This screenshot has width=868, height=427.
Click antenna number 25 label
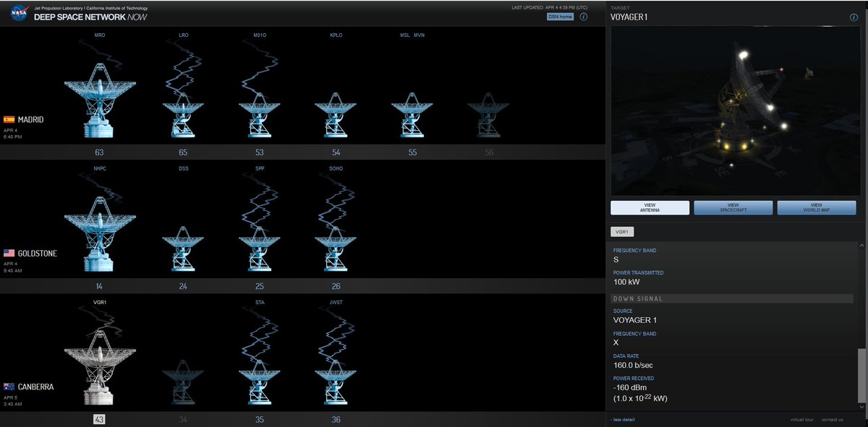click(x=260, y=286)
